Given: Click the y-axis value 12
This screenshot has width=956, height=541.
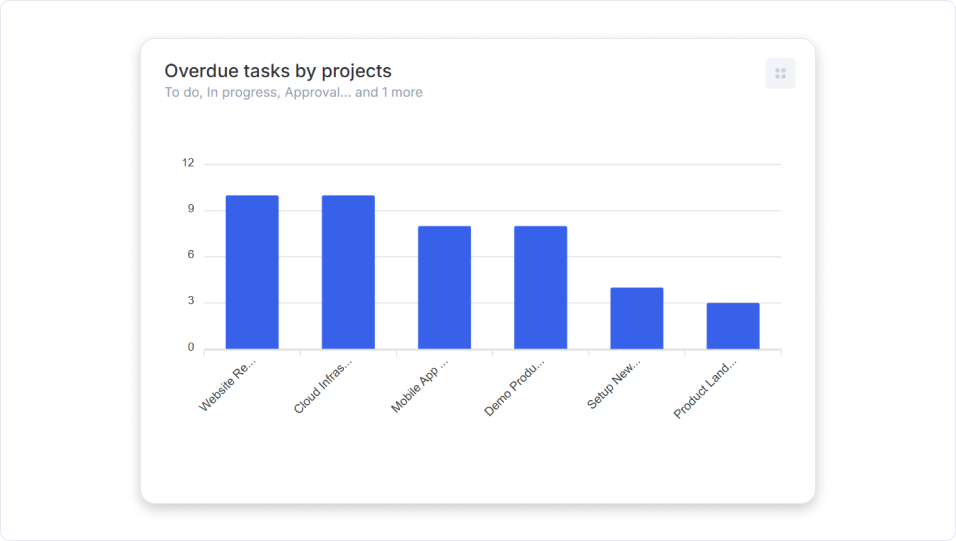Looking at the screenshot, I should click(x=188, y=163).
